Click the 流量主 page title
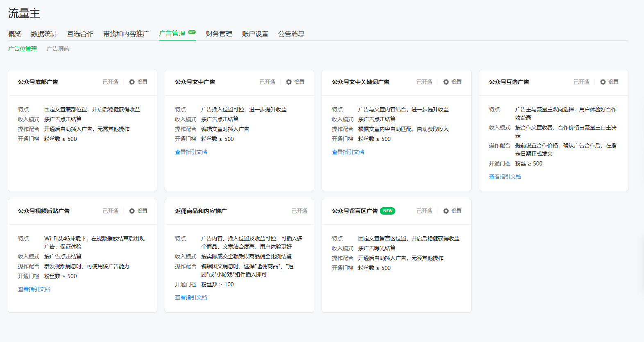This screenshot has height=342, width=644. coord(24,13)
